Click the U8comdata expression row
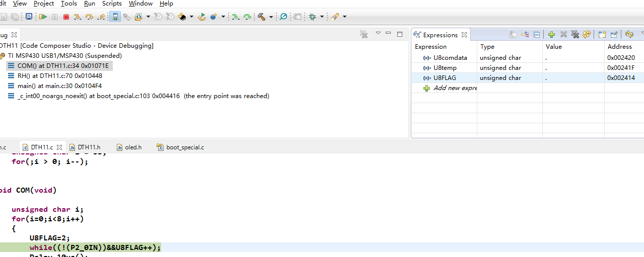 [528, 58]
